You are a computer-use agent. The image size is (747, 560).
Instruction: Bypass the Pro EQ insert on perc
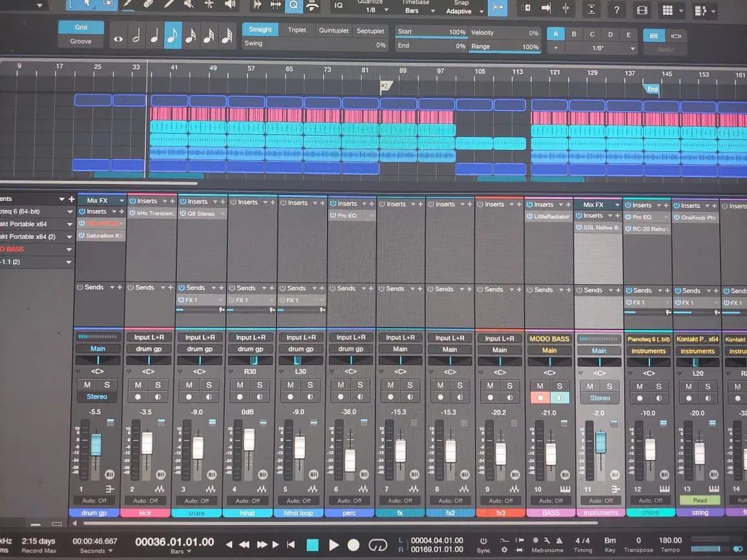(333, 216)
